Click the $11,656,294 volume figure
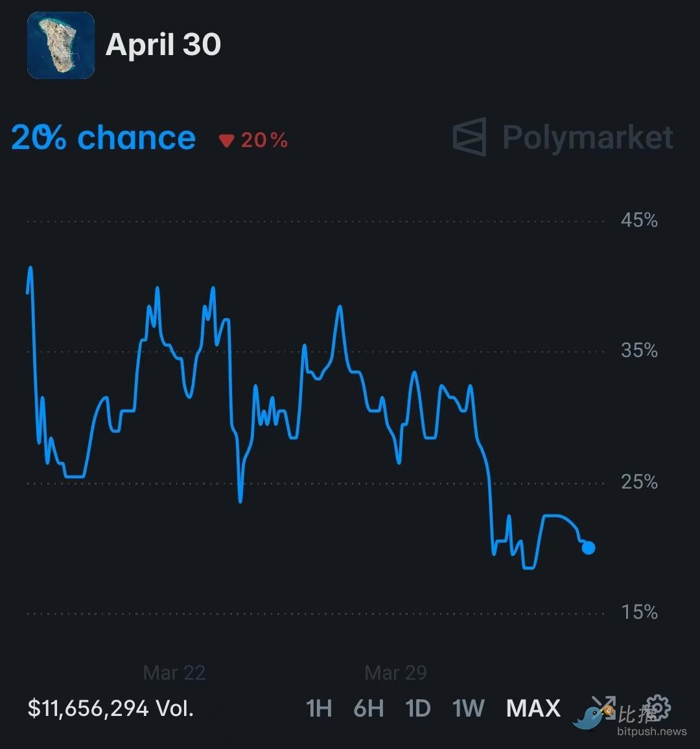This screenshot has width=700, height=749. coord(110,708)
